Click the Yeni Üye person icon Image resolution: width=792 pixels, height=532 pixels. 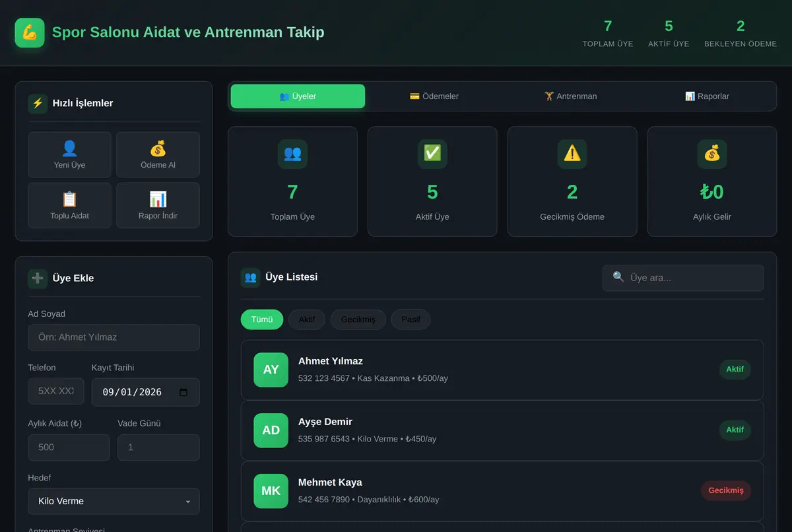point(69,149)
